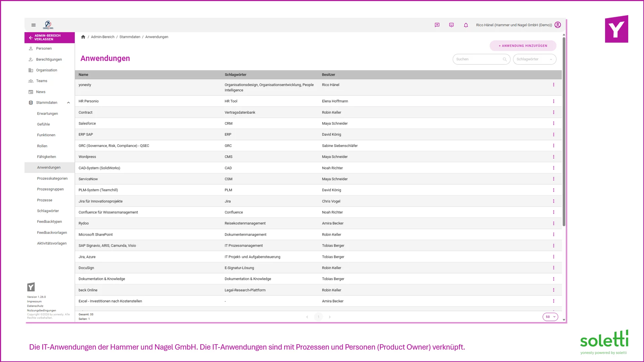Click the Hammer und Nagel logo
644x362 pixels.
pyautogui.click(x=48, y=25)
